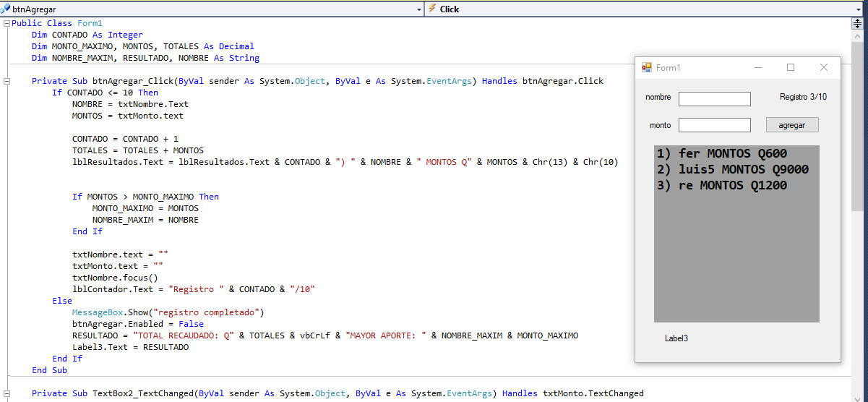Click the 'RESULTADO = "TOTAL RECAUDADO' line
The image size is (868, 402).
click(325, 335)
